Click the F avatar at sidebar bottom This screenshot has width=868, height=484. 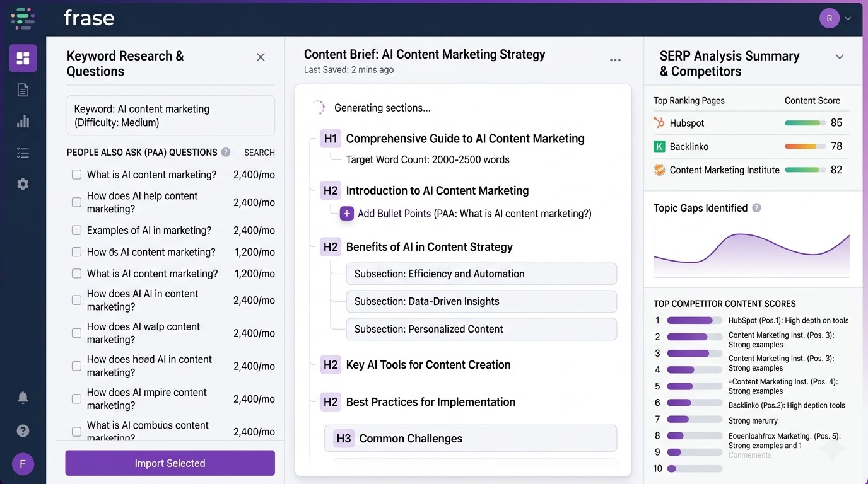[x=23, y=464]
